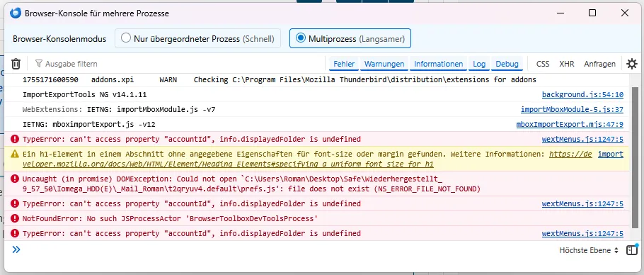This screenshot has width=644, height=275.
Task: Select Nur übergeordneter Prozess radio option
Action: point(197,39)
